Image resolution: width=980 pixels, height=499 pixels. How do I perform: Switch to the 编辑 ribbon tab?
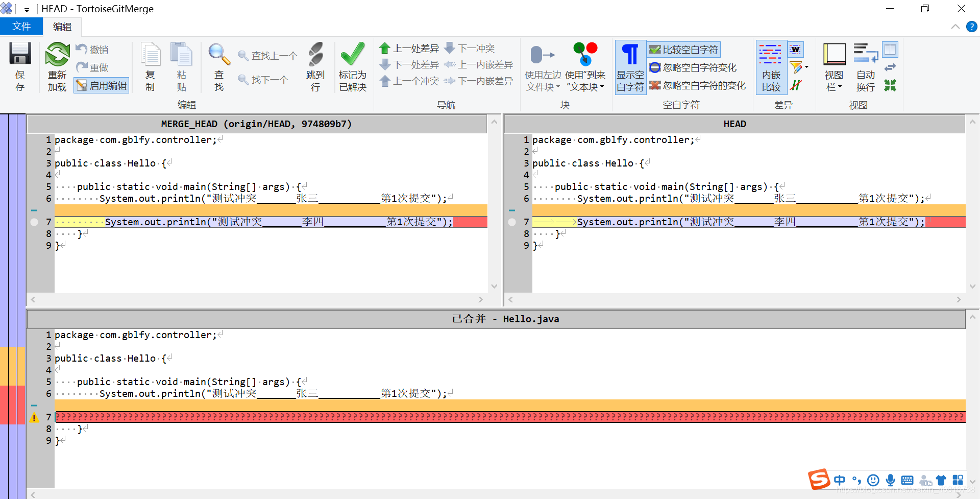pos(62,27)
